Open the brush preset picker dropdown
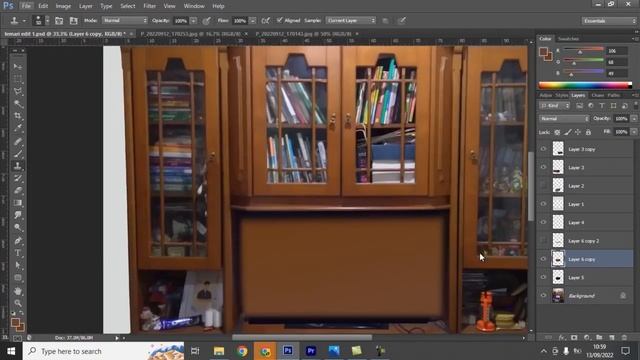This screenshot has height=360, width=640. [x=47, y=20]
